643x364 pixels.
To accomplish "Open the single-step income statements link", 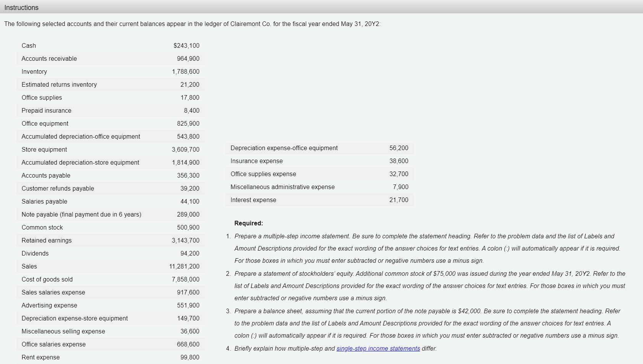I will coord(377,348).
